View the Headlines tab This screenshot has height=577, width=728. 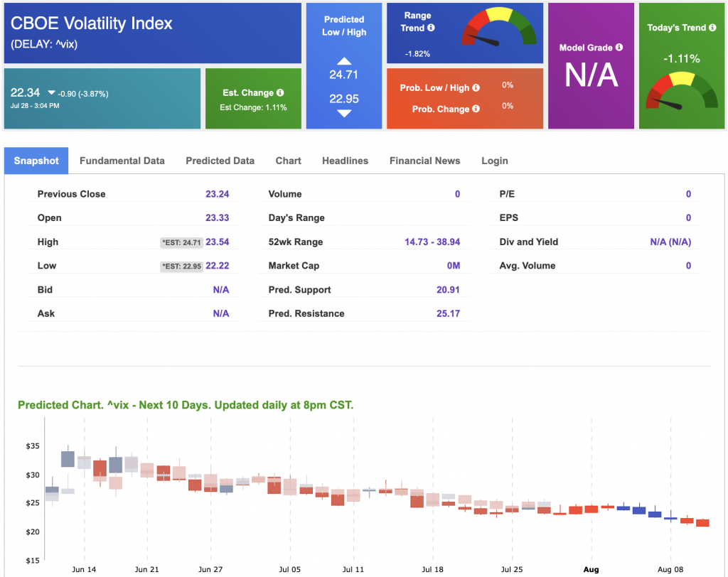pyautogui.click(x=345, y=161)
